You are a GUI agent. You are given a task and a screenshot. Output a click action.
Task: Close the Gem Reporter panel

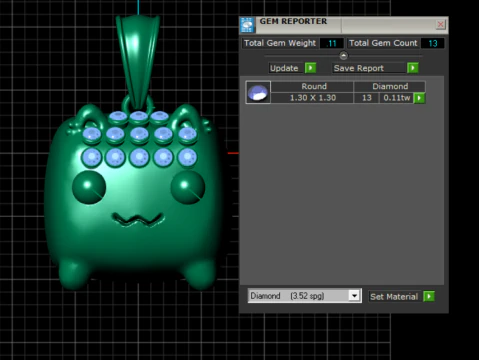tap(440, 25)
